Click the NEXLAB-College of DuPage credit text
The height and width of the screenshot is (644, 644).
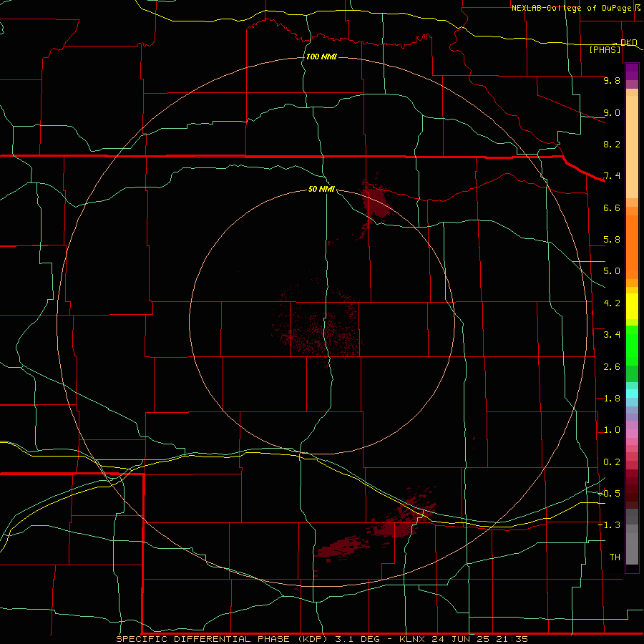571,8
